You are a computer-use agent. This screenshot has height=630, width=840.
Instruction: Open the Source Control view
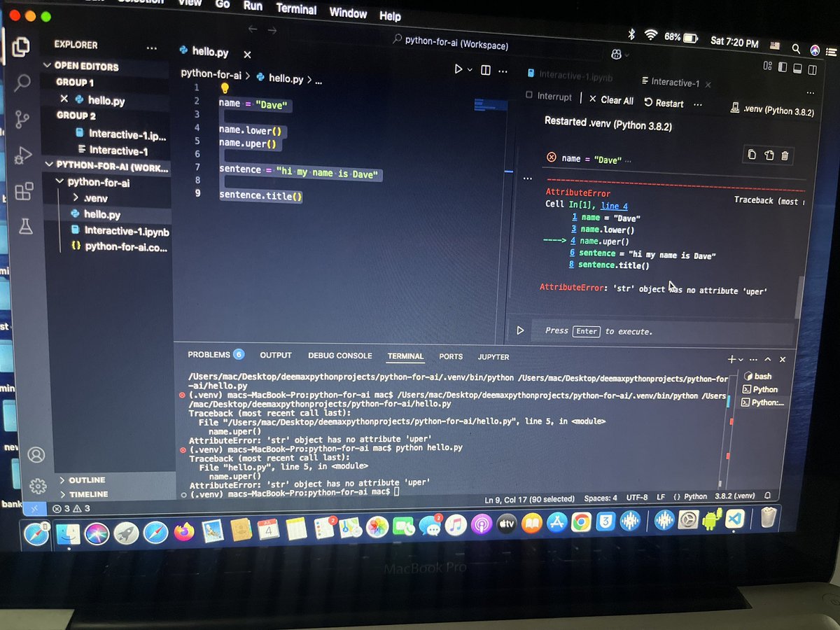pos(23,119)
